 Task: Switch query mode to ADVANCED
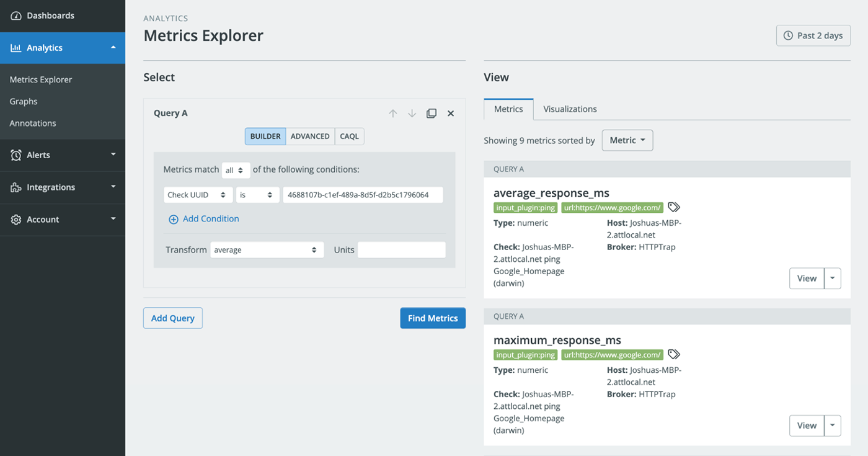click(310, 136)
